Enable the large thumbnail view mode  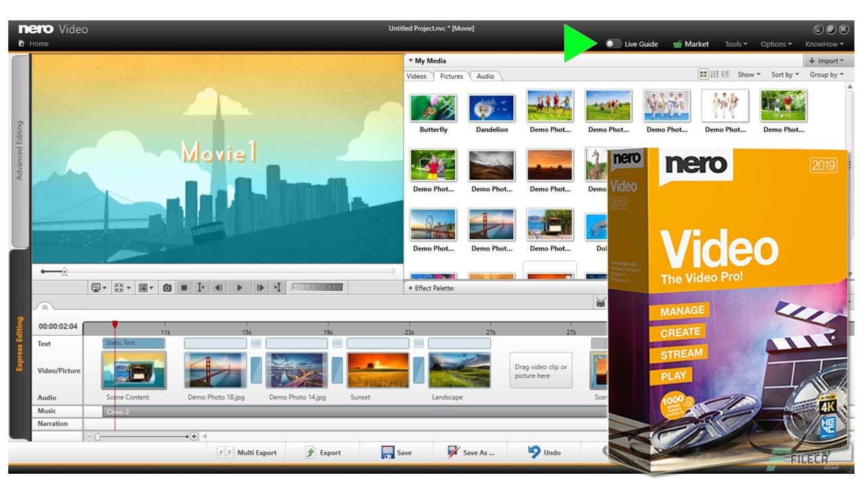704,74
